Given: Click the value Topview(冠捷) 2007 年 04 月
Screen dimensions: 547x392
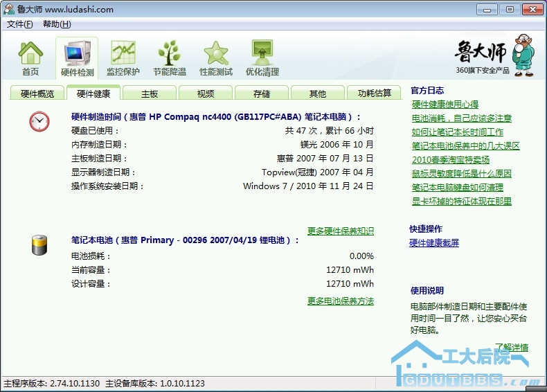Looking at the screenshot, I should 317,172.
